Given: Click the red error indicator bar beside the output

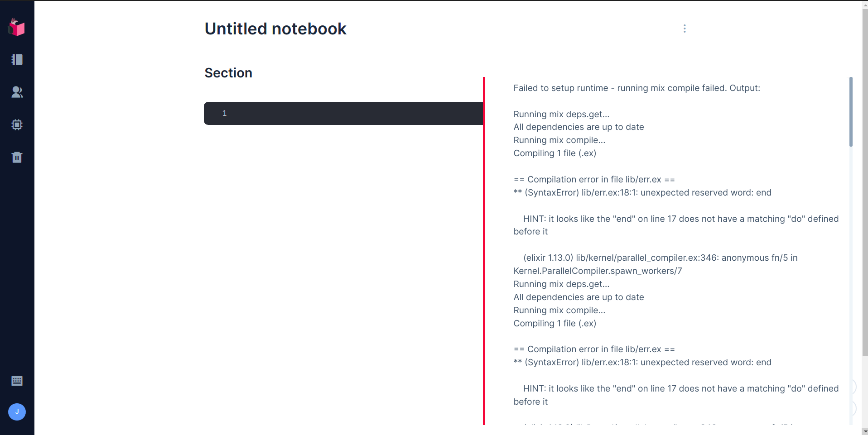Looking at the screenshot, I should pyautogui.click(x=483, y=249).
